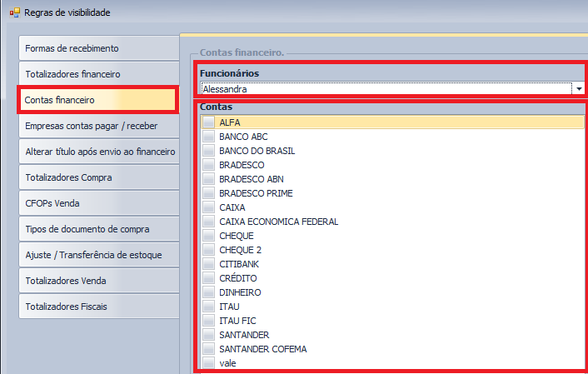Enable the CAIXA checkbox
This screenshot has width=588, height=374.
coord(208,207)
